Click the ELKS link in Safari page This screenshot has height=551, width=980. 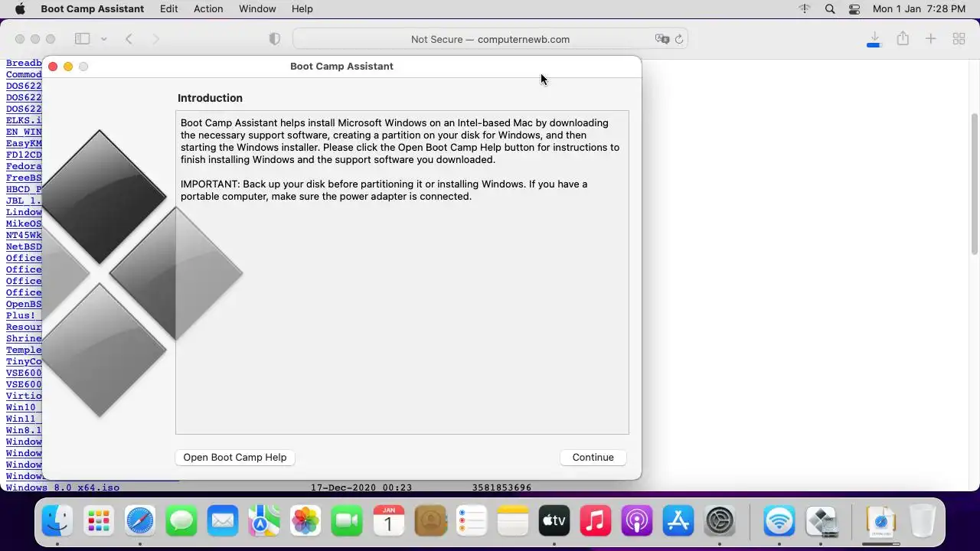(24, 120)
